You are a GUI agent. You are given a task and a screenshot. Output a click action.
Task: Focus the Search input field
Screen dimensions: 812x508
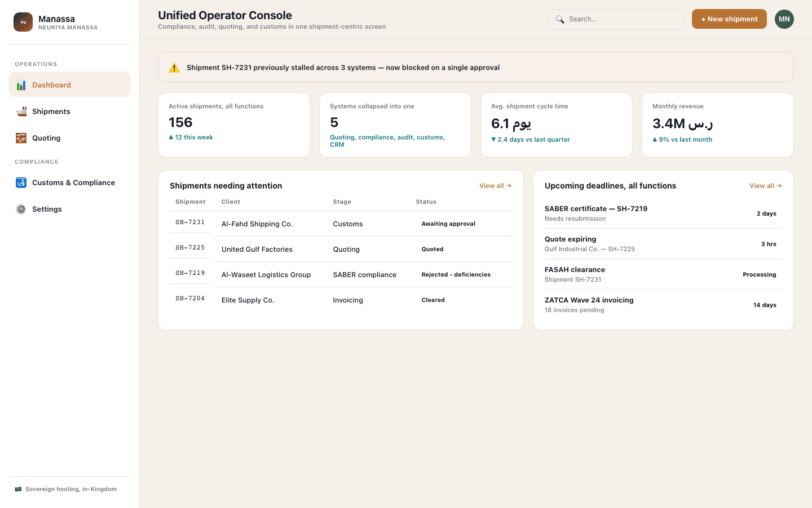click(x=616, y=19)
